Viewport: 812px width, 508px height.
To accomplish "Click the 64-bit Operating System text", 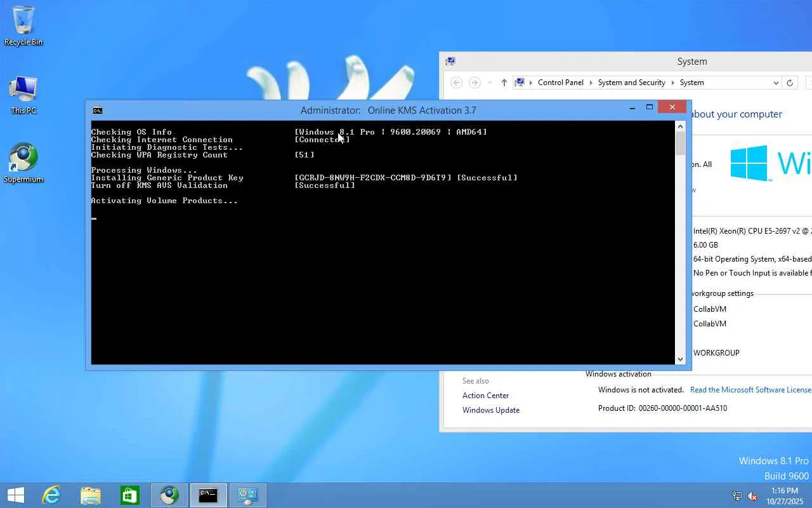I will (x=752, y=259).
